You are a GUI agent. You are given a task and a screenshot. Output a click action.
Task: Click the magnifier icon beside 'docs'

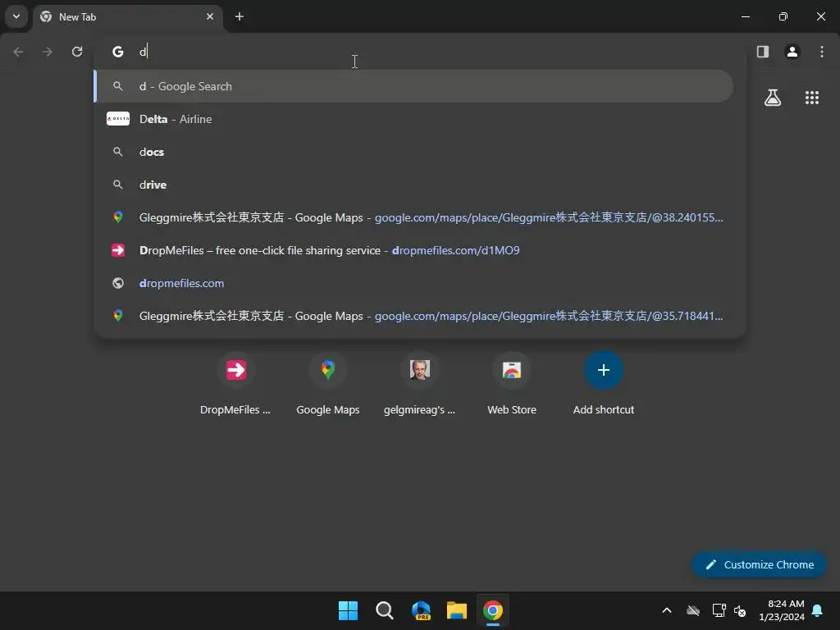pos(118,152)
